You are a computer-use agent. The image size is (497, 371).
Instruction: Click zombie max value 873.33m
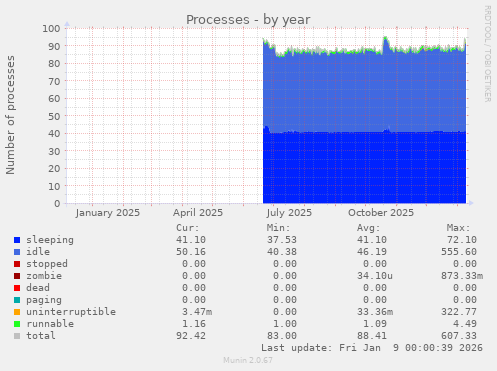[x=462, y=276]
